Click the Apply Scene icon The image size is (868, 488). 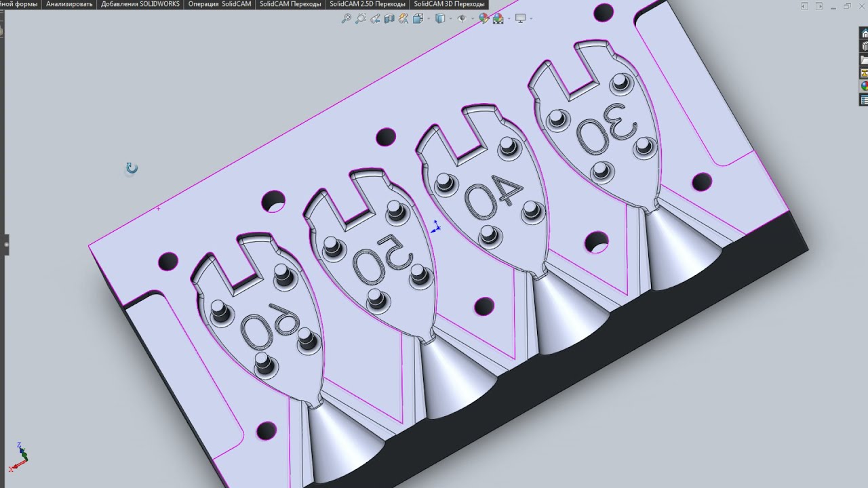point(498,19)
